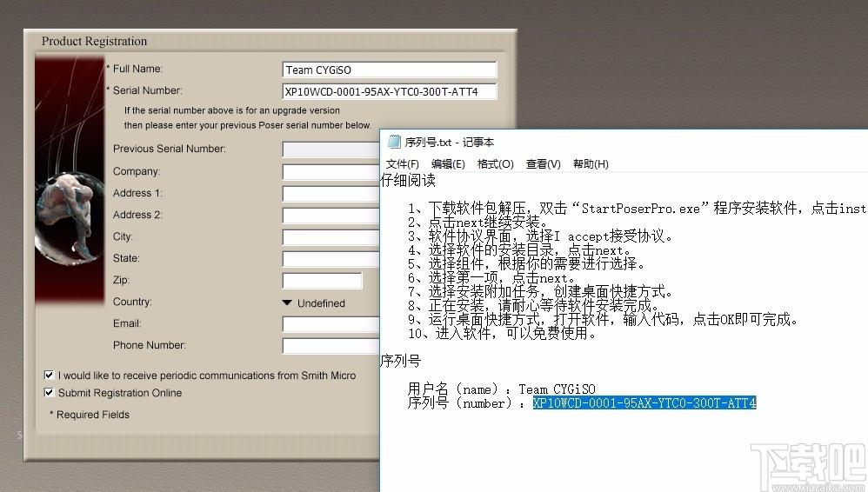Image resolution: width=868 pixels, height=492 pixels.
Task: Click the Phone Number input field
Action: [x=331, y=345]
